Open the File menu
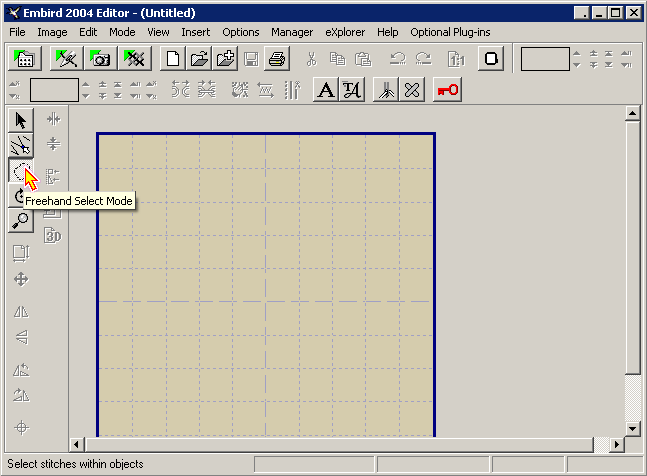Image resolution: width=647 pixels, height=476 pixels. tap(17, 32)
